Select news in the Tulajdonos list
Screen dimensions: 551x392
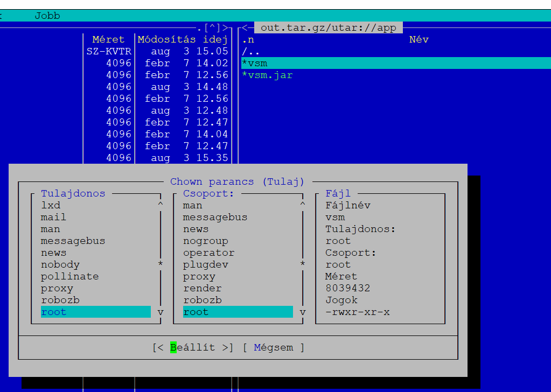[x=53, y=253]
